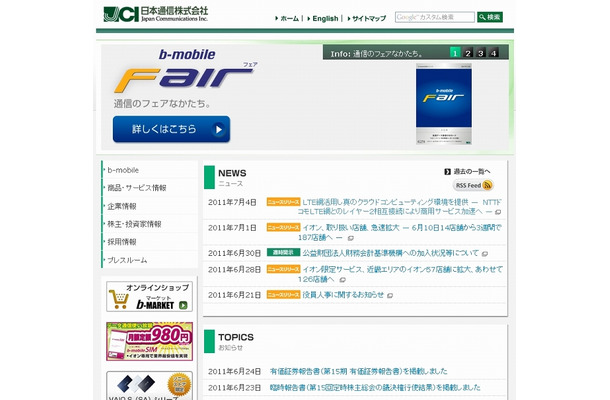Viewport: 610px width, 400px height.
Task: Click the Info: 通信のフェアなかたち caption
Action: pyautogui.click(x=377, y=54)
